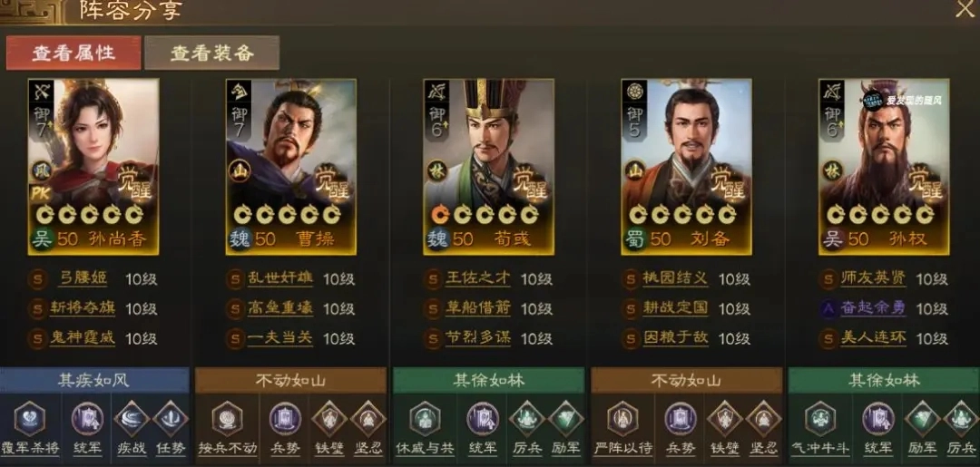The height and width of the screenshot is (467, 980).
Task: Click the 其疾如风 formation header
Action: coord(94,380)
